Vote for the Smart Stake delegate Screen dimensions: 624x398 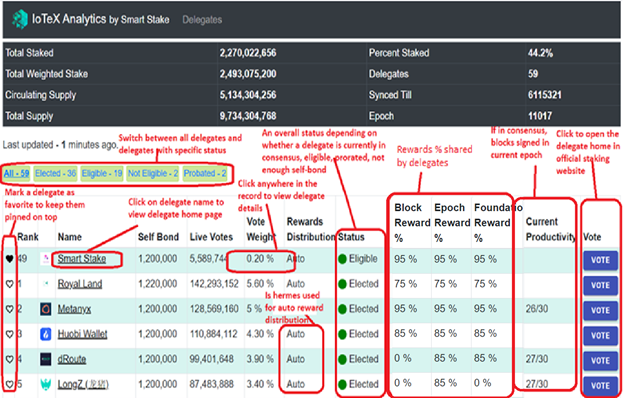pyautogui.click(x=600, y=260)
